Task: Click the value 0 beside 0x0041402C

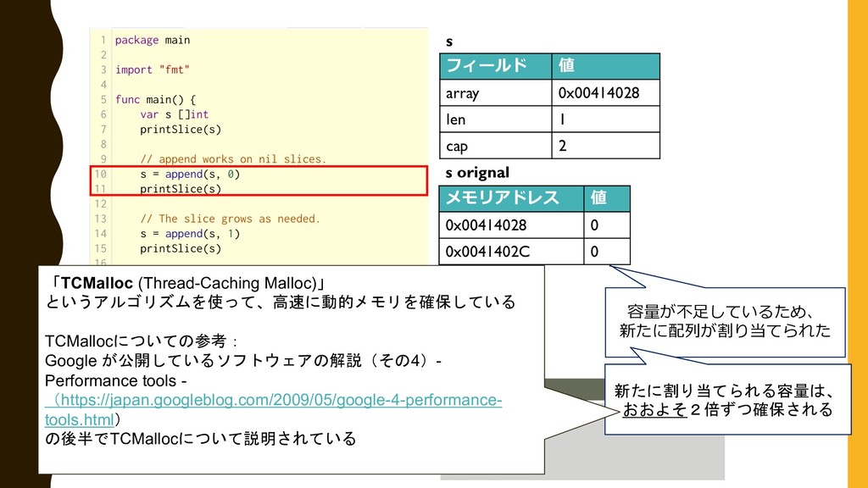Action: pos(607,252)
